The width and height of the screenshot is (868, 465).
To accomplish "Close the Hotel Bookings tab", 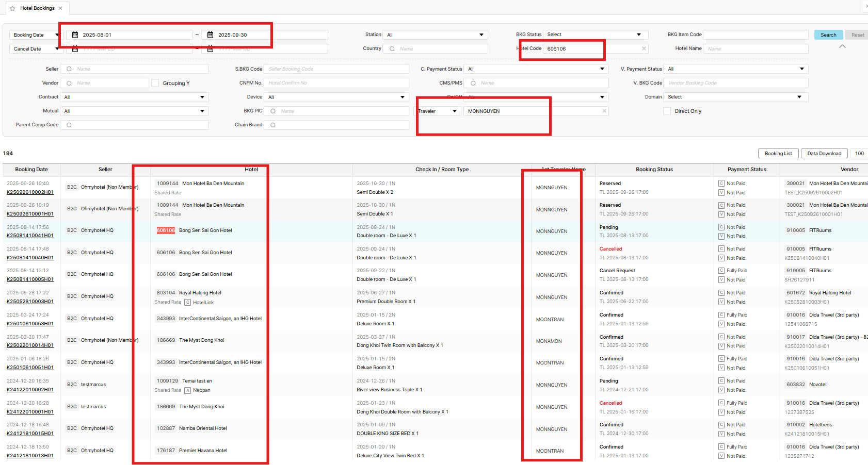I will [60, 8].
